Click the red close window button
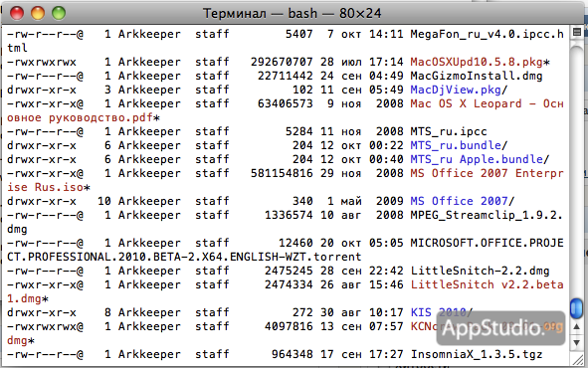The height and width of the screenshot is (368, 588). 17,13
